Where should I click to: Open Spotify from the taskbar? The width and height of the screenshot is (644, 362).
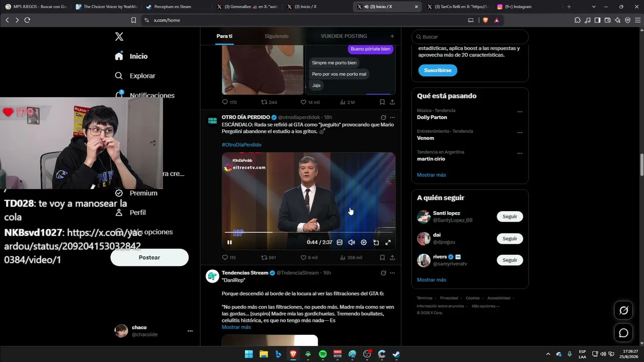click(x=323, y=354)
